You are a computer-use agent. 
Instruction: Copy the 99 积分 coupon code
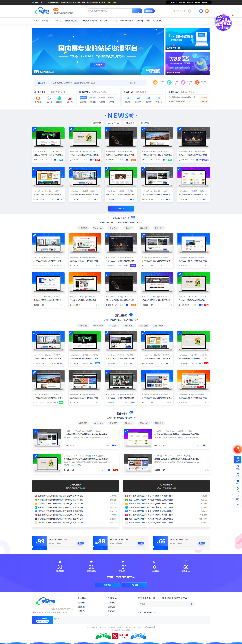81,543
